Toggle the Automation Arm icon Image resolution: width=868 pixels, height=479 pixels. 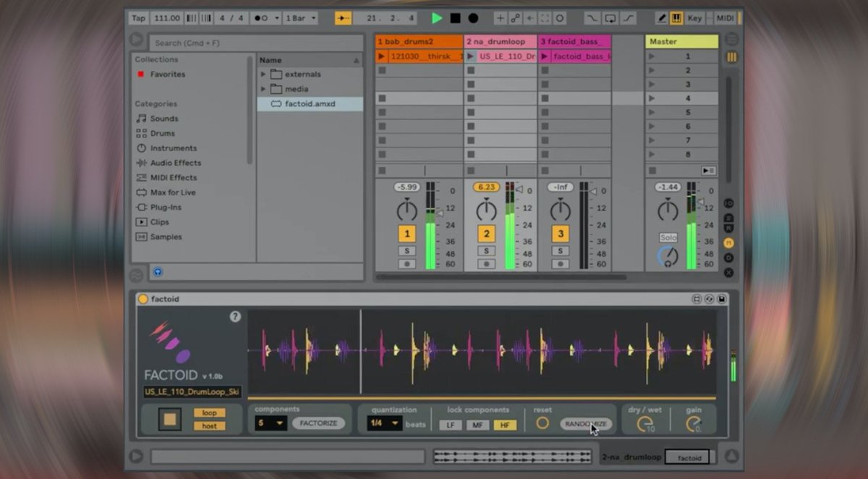point(515,18)
